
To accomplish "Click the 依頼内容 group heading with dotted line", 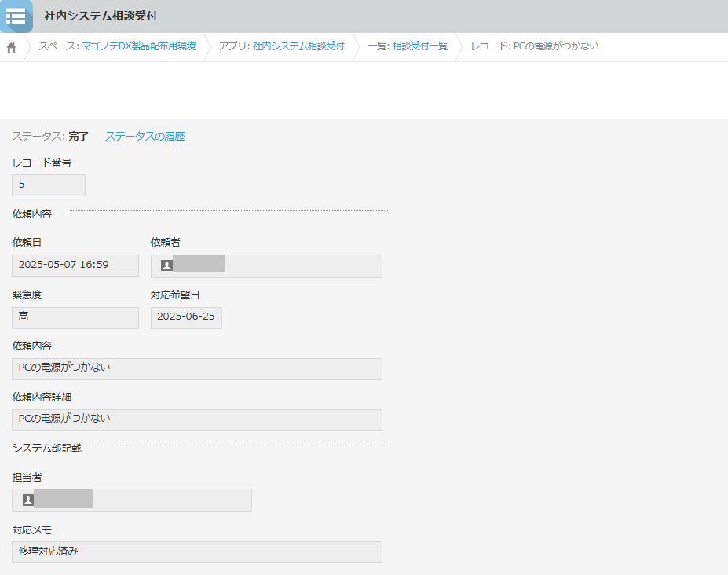I will [32, 214].
